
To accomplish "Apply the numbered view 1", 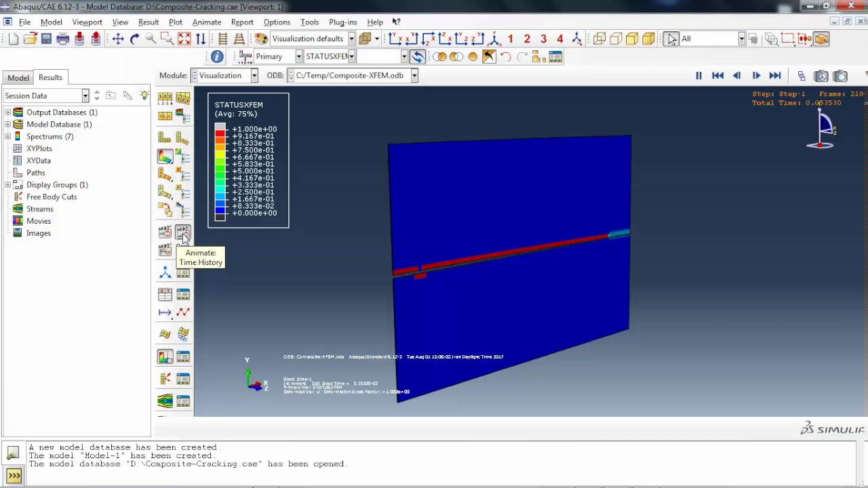I will tap(510, 39).
